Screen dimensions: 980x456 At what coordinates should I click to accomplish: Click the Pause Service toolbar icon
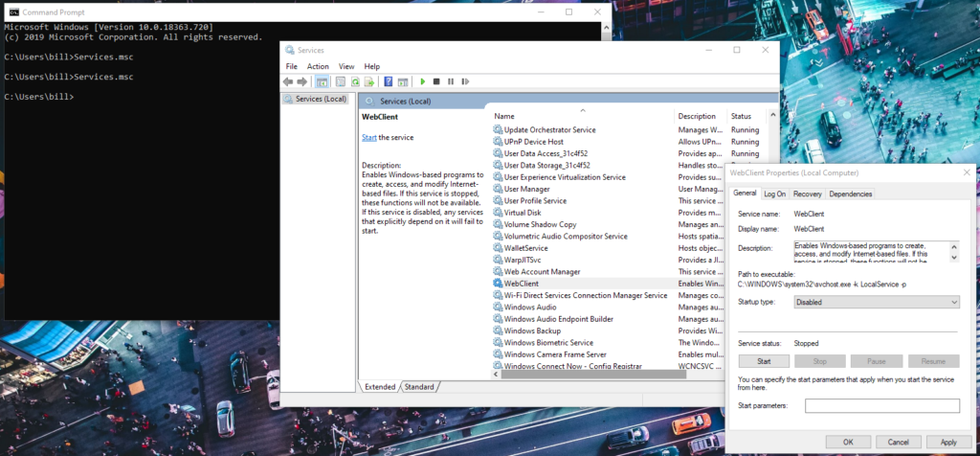point(451,82)
